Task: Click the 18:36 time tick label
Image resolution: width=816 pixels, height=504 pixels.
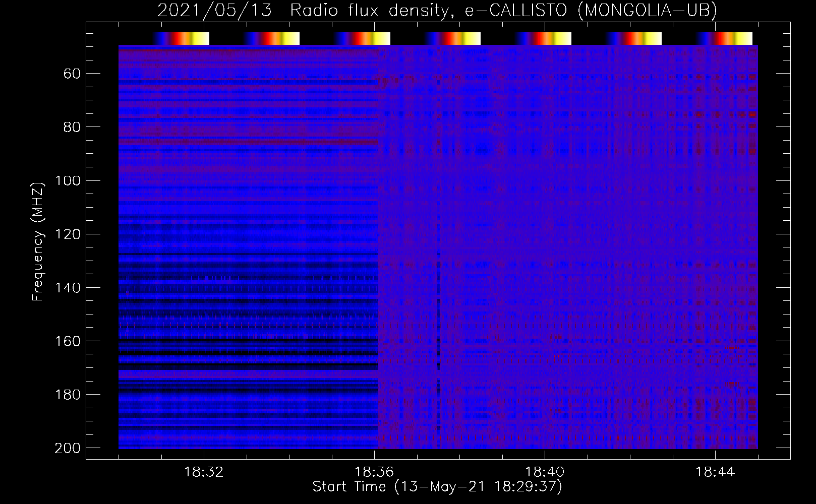Action: coord(374,472)
